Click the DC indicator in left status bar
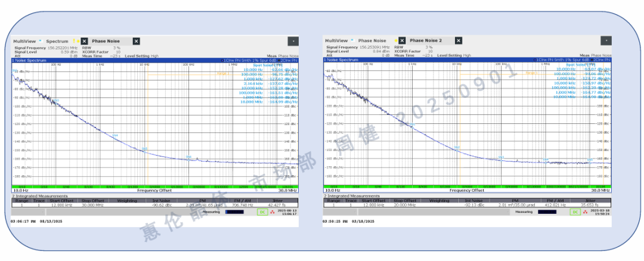 coord(262,212)
